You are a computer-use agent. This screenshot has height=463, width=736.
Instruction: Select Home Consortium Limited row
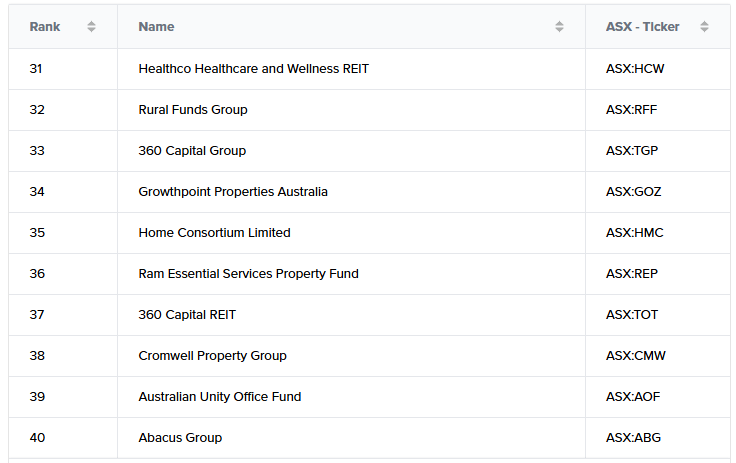click(x=214, y=233)
